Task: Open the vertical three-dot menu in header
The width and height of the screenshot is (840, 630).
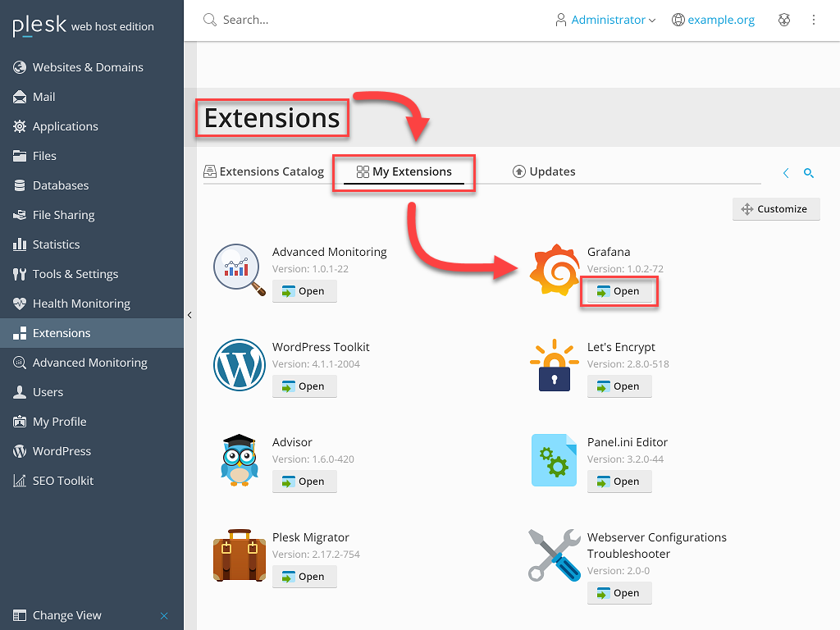Action: (x=814, y=20)
